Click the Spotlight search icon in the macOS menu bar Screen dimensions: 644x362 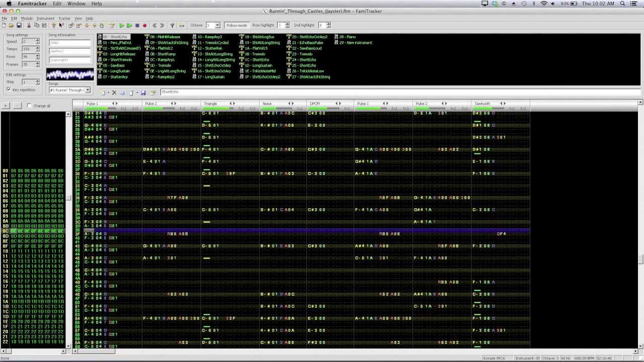(x=622, y=4)
